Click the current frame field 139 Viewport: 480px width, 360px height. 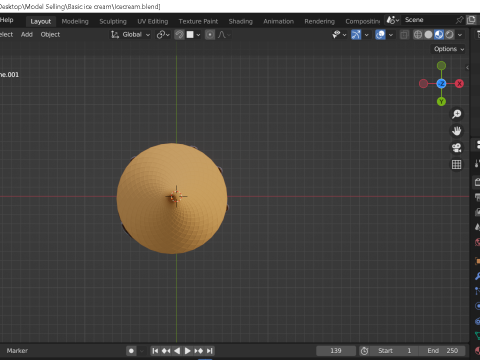coord(336,351)
